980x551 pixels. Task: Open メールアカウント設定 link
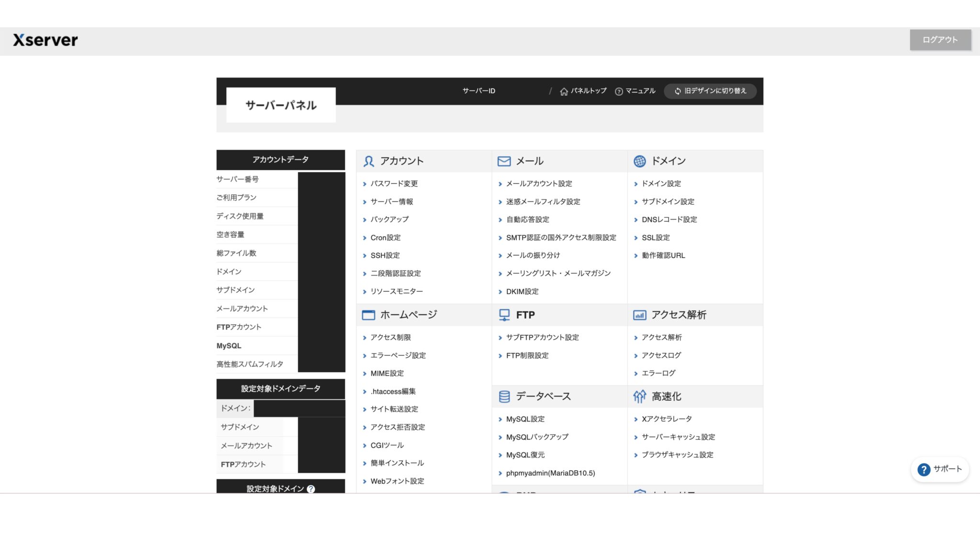click(x=539, y=184)
